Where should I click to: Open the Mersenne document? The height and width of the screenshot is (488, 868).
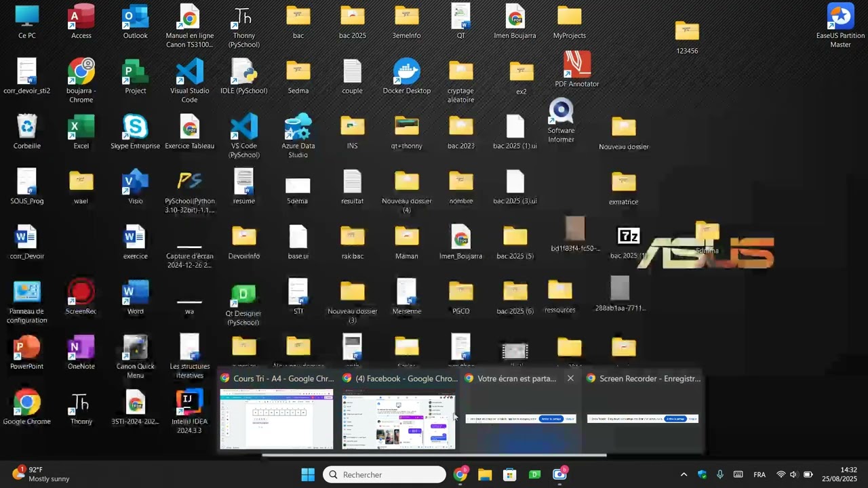coord(407,297)
